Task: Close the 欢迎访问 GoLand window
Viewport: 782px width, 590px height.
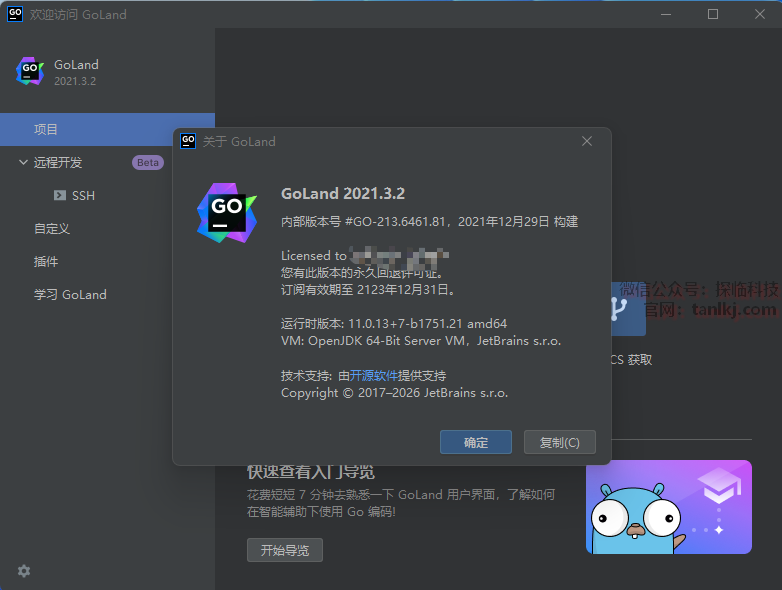Action: (760, 14)
